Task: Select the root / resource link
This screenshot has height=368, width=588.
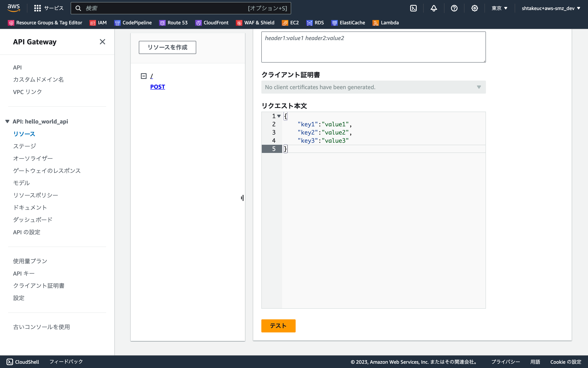Action: pos(152,76)
